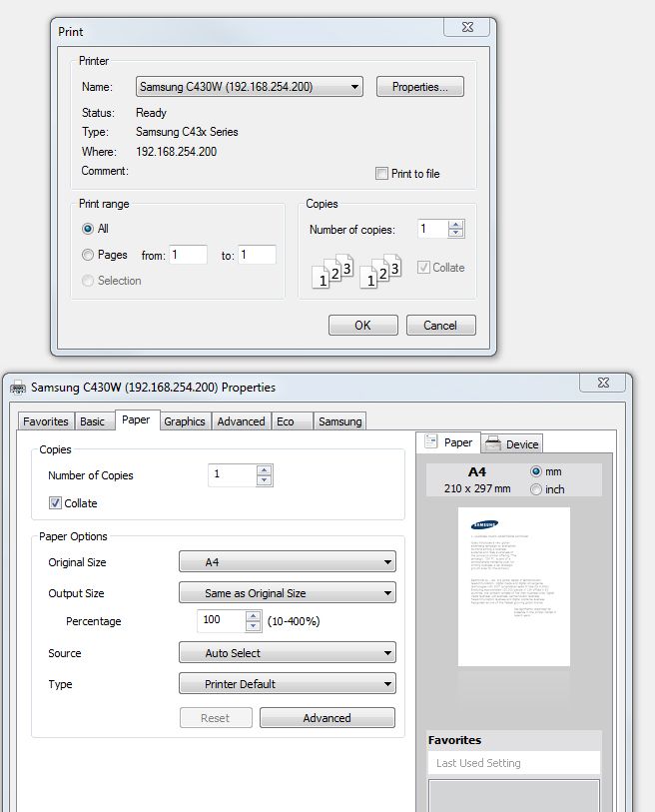Close the Print dialog
This screenshot has width=655, height=812.
click(467, 27)
